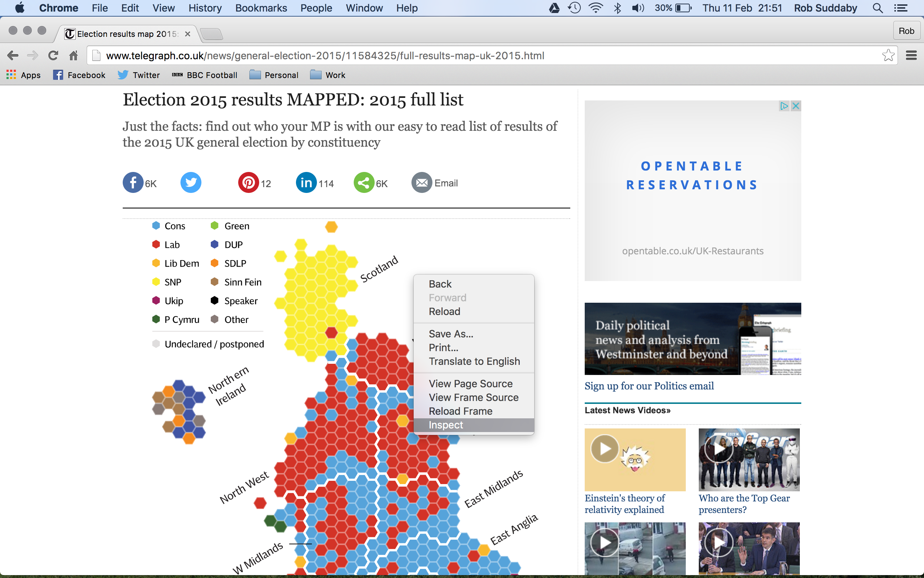
Task: Open the Rob profile switcher button
Action: tap(906, 31)
